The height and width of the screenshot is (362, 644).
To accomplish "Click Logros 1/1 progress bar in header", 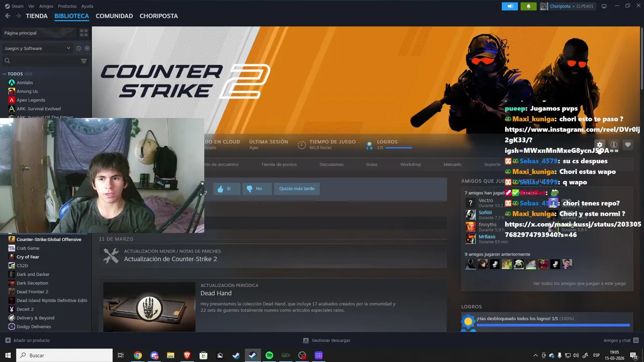I will click(x=398, y=148).
